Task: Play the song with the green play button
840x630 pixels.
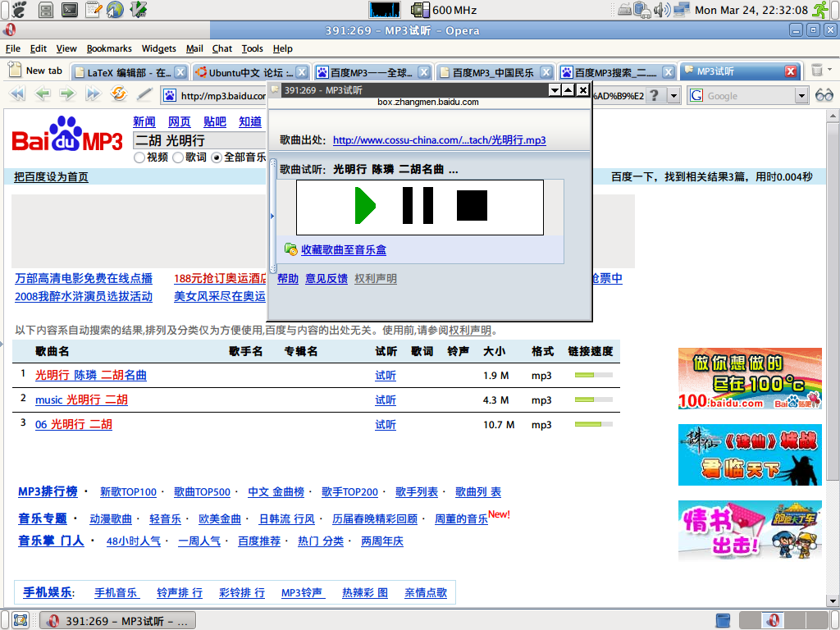Action: (x=365, y=206)
